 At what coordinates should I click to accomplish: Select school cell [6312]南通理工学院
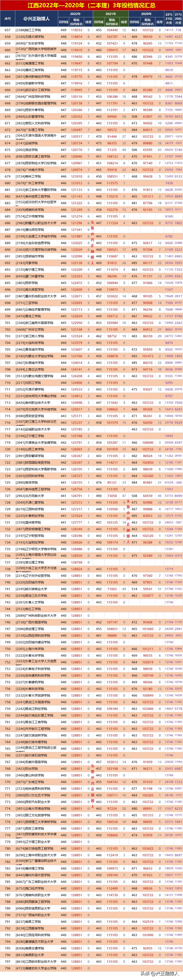point(36,64)
